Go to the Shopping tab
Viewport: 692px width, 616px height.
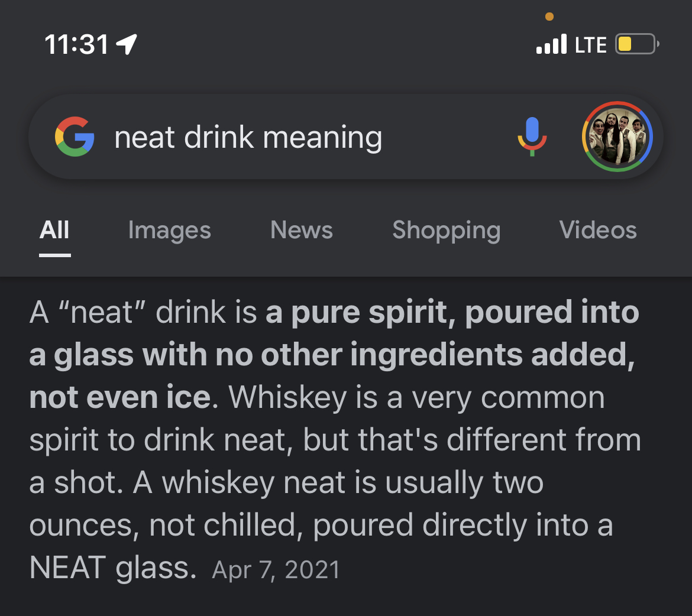tap(446, 230)
